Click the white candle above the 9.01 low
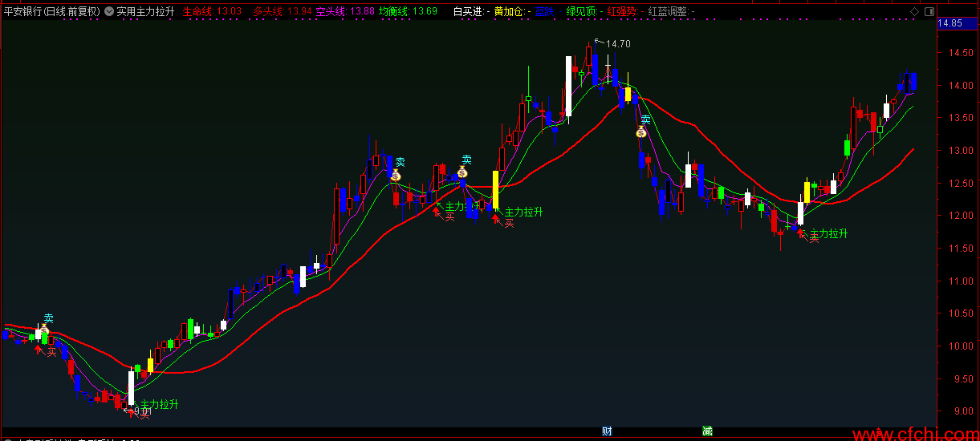980x441 pixels. pos(132,387)
